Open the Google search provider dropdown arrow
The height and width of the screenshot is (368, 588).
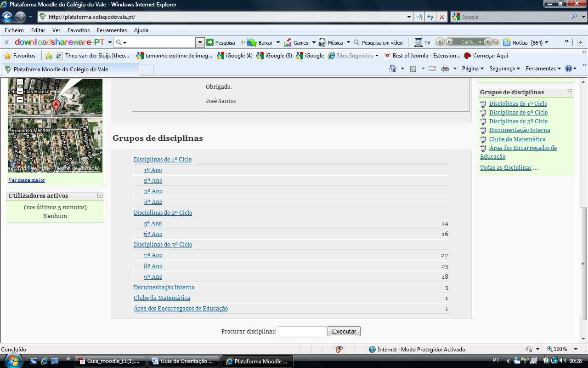click(x=583, y=17)
